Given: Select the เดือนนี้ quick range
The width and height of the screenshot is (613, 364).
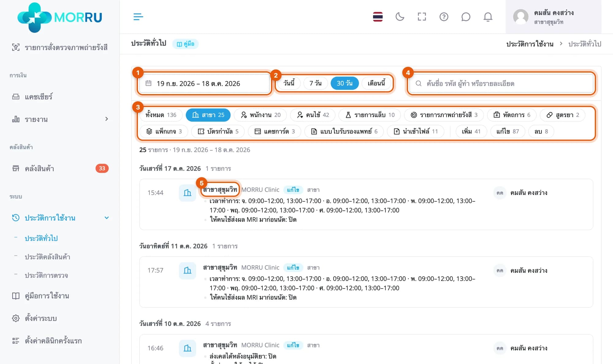Looking at the screenshot, I should click(x=376, y=83).
